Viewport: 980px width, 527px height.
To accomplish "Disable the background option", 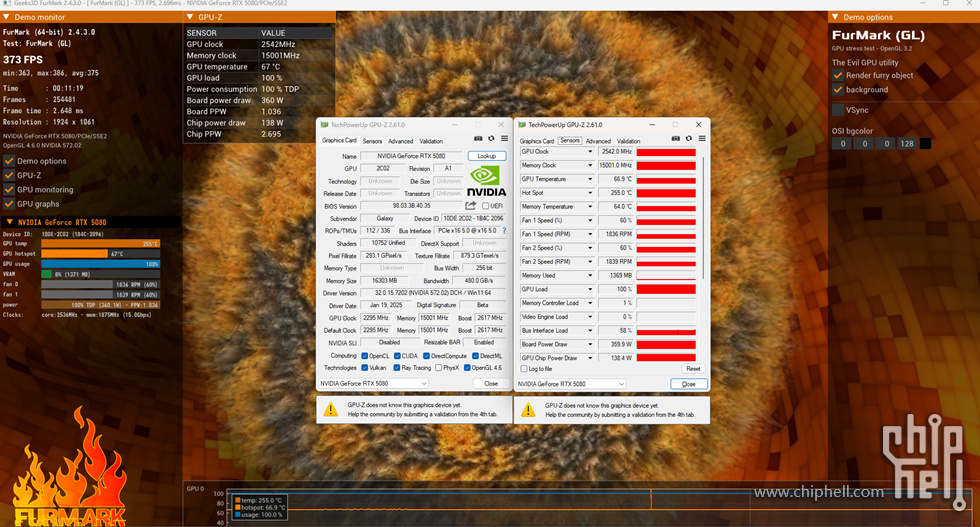I will (838, 89).
